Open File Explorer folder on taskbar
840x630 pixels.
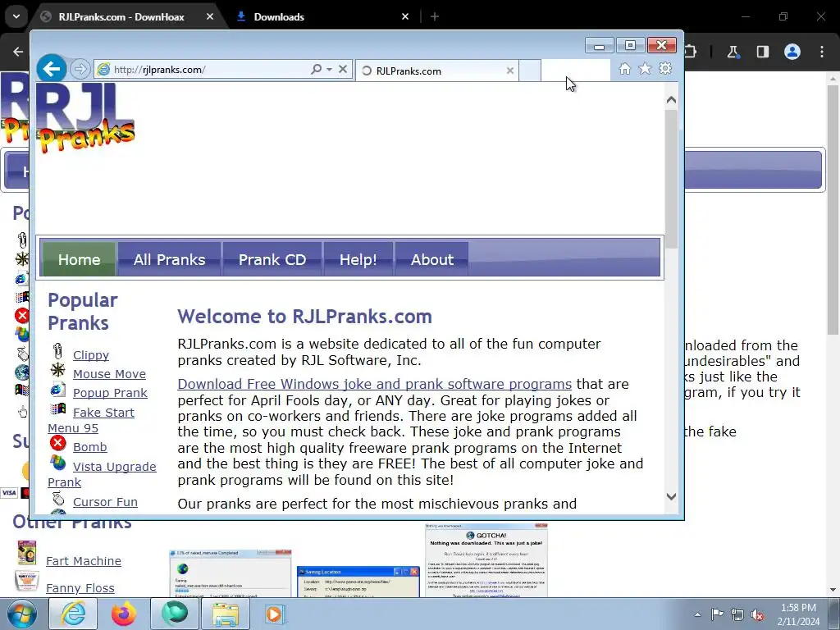(226, 614)
